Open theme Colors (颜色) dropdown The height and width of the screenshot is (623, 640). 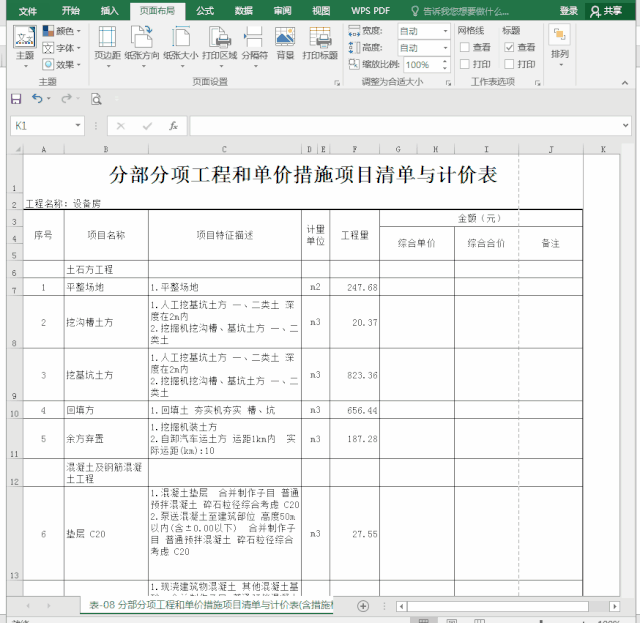pyautogui.click(x=62, y=31)
